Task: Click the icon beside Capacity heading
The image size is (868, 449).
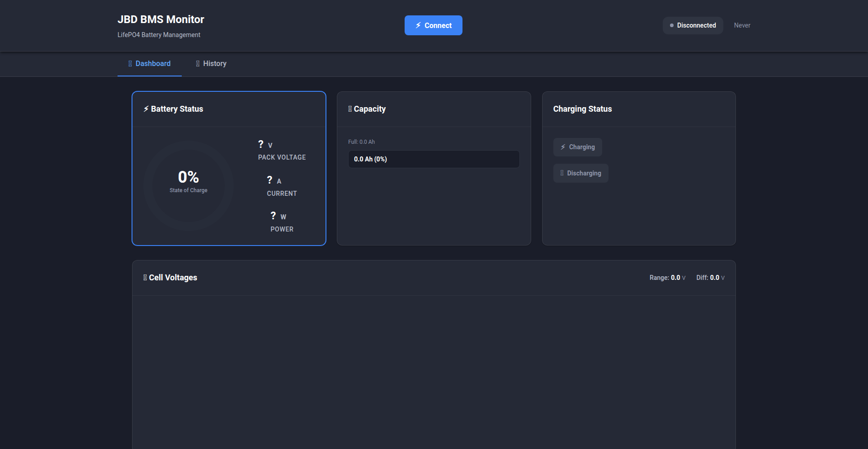Action: point(350,109)
